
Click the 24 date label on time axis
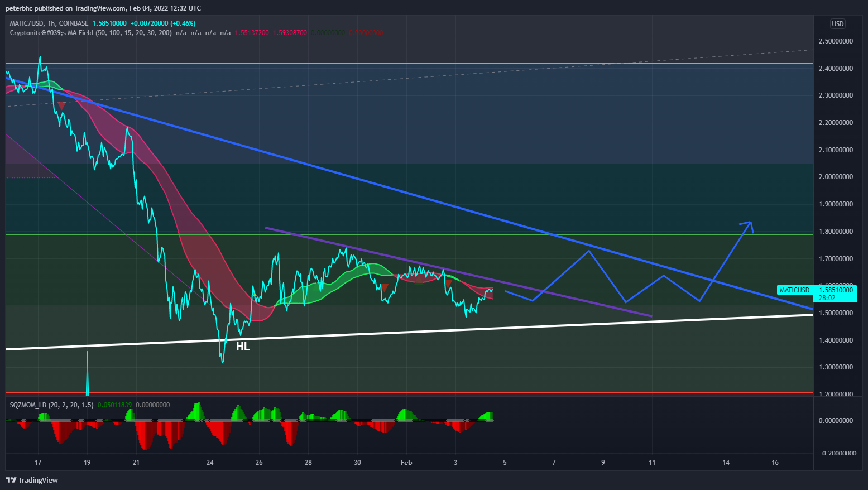tap(210, 463)
